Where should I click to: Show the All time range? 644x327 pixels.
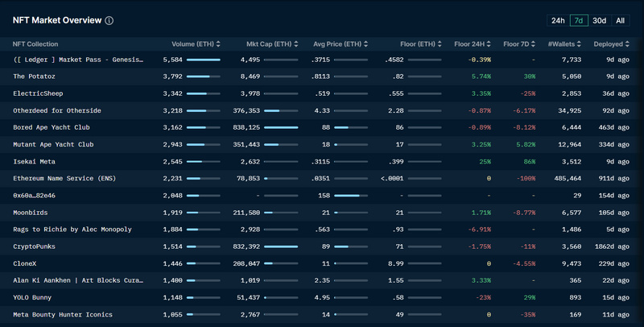point(621,20)
